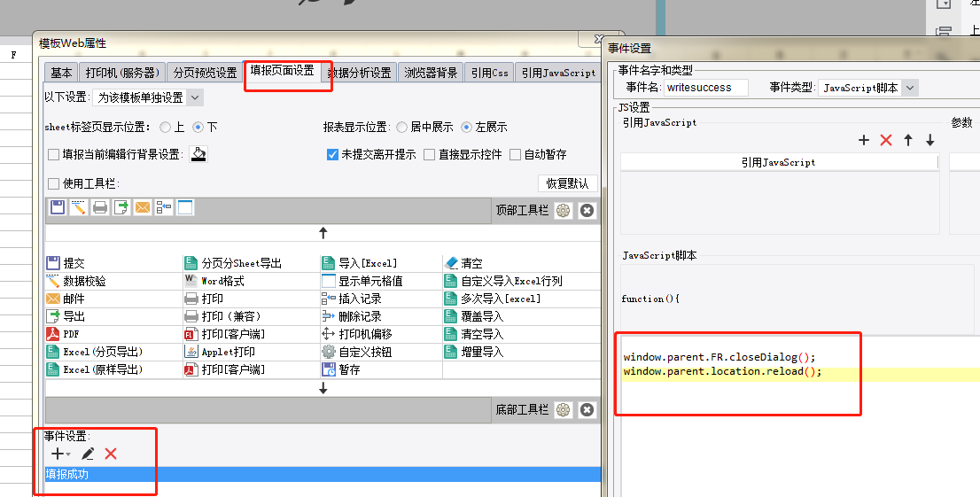Uncheck the 未提交离开提示 checkbox
Image resolution: width=980 pixels, height=497 pixels.
tap(332, 154)
